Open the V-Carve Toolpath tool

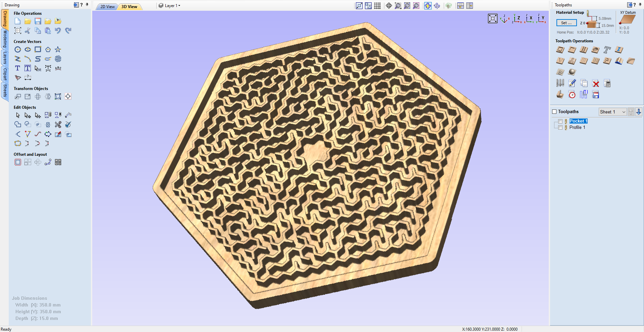560,61
